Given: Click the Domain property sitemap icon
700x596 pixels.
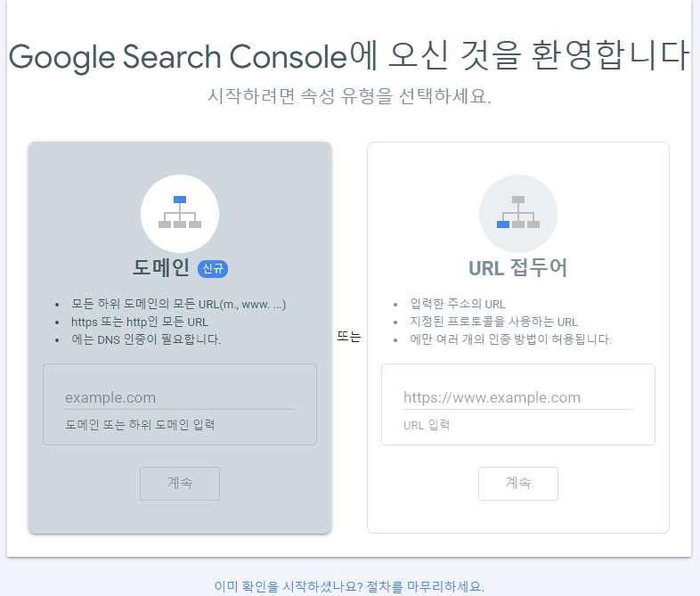Looking at the screenshot, I should pos(180,213).
